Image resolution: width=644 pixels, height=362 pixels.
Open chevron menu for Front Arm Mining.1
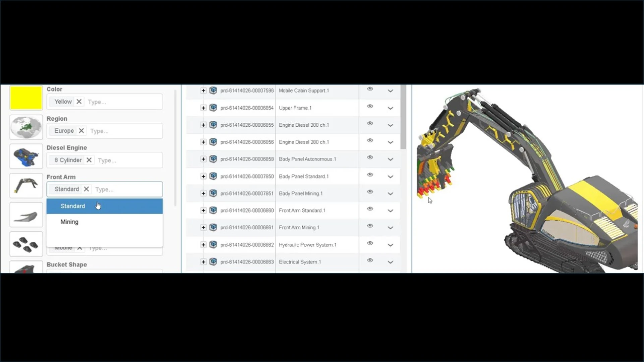pos(391,228)
